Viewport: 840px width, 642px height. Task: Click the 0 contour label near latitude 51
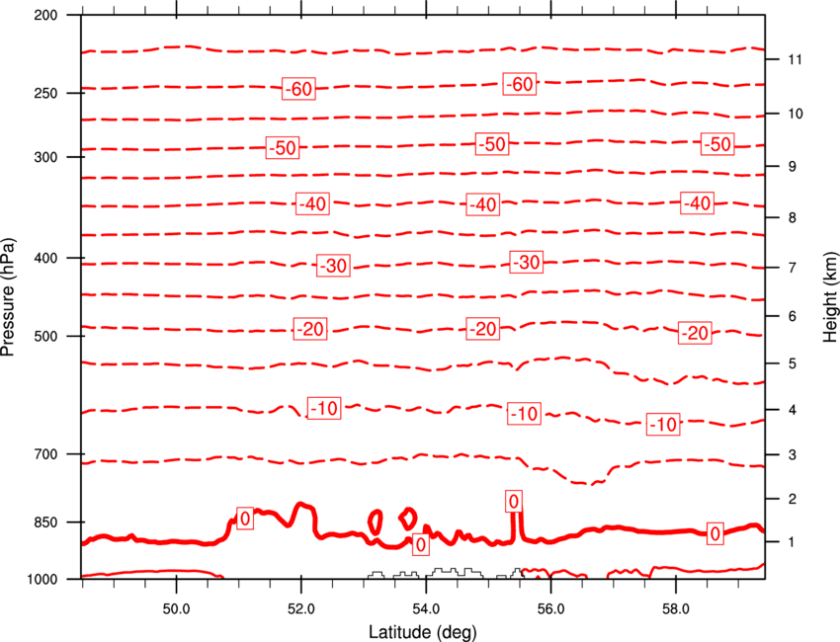[x=245, y=519]
